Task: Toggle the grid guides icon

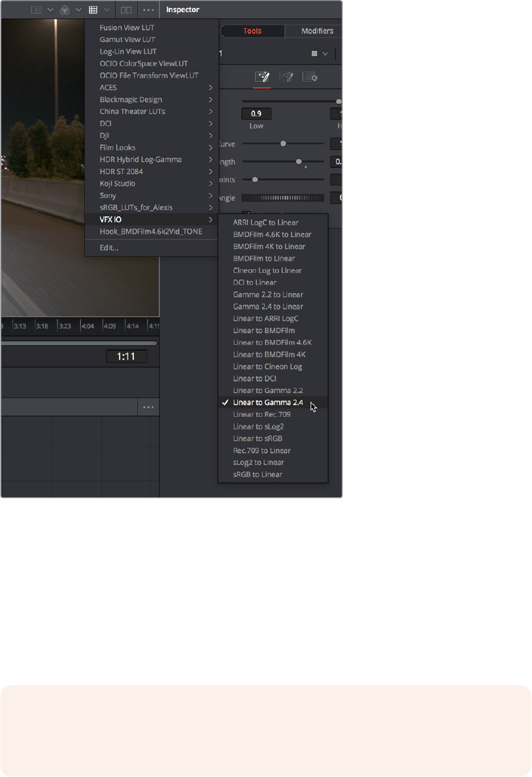Action: click(x=92, y=9)
